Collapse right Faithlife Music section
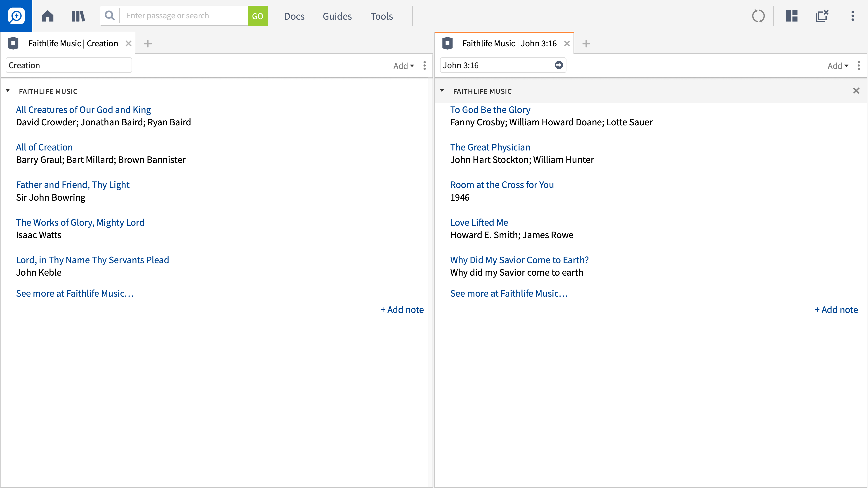The width and height of the screenshot is (868, 488). (x=442, y=91)
